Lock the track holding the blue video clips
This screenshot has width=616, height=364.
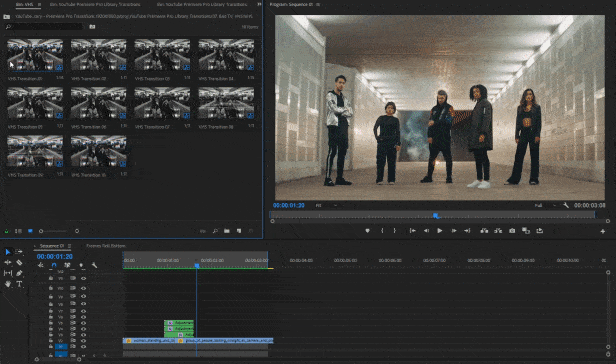[51, 341]
